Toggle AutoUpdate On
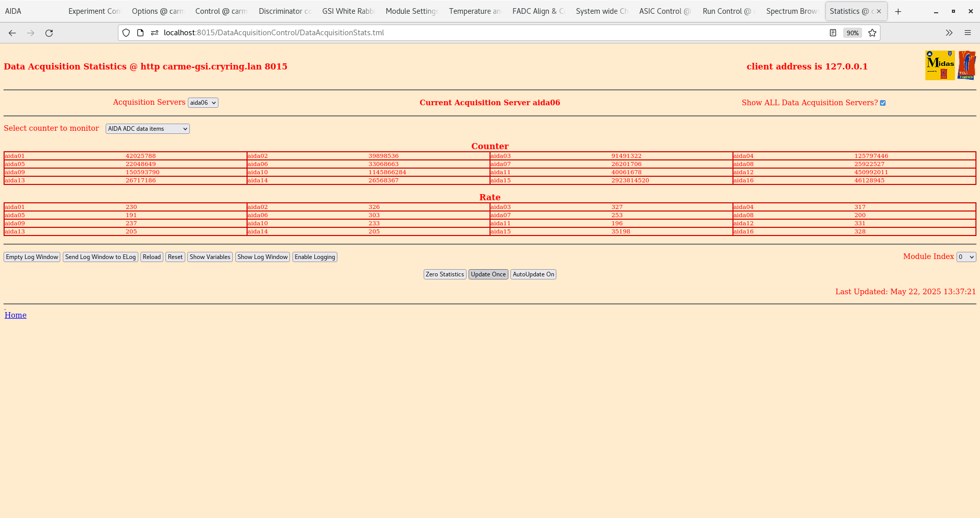The image size is (980, 518). [x=533, y=274]
